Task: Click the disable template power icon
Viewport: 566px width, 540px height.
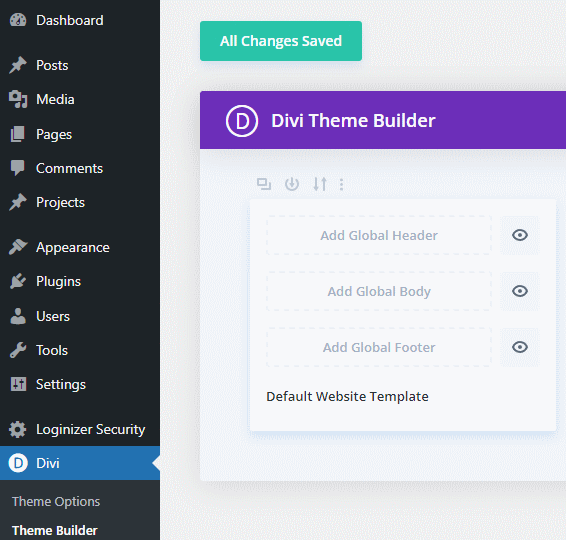Action: tap(292, 184)
